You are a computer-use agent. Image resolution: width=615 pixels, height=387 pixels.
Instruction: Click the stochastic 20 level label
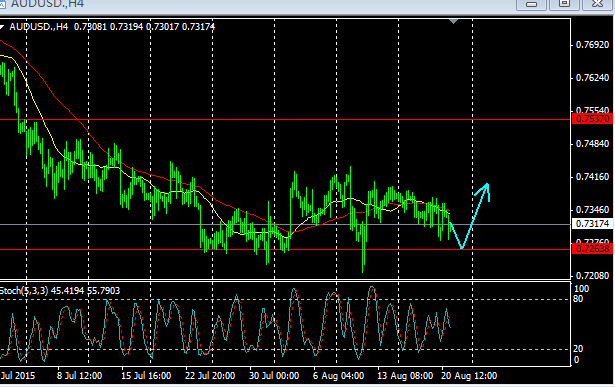tap(578, 349)
